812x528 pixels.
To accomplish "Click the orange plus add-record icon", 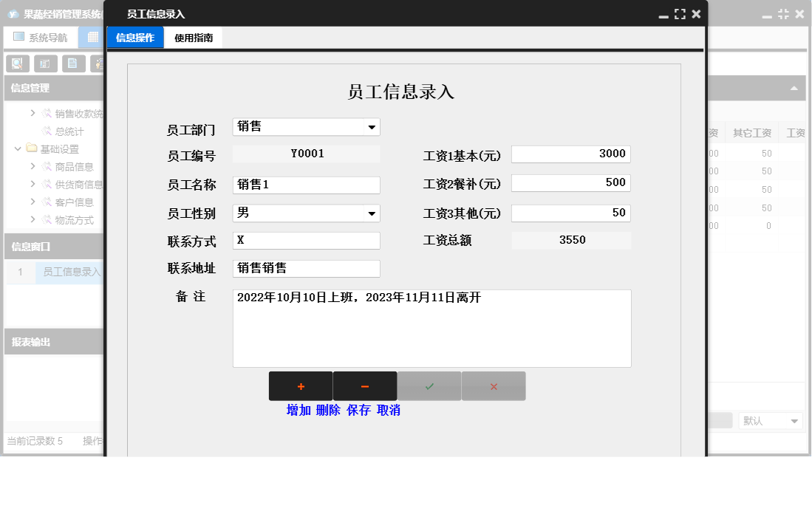I will (x=301, y=385).
